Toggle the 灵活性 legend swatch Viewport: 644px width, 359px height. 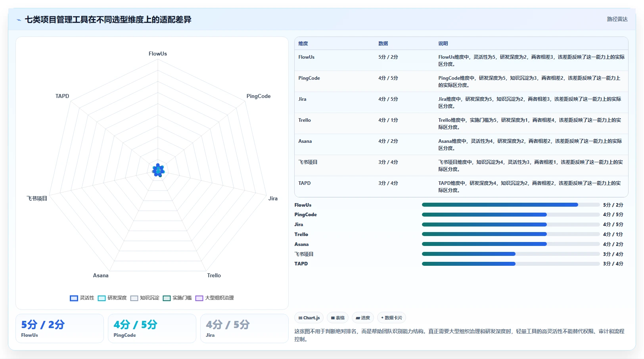click(x=74, y=298)
